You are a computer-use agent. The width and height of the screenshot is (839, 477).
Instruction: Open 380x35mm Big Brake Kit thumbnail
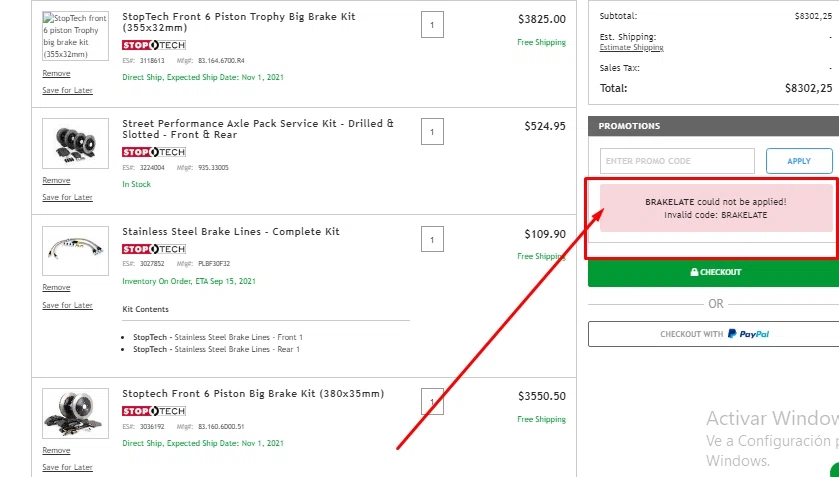click(75, 412)
